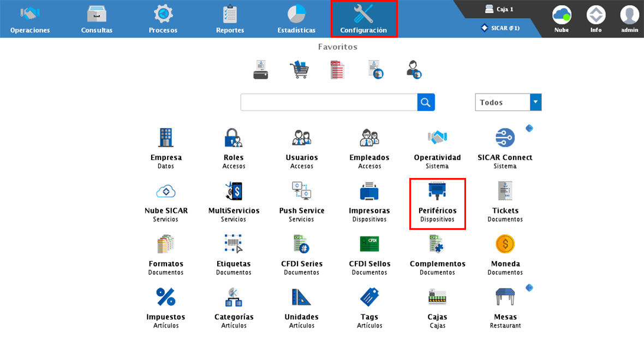644x362 pixels.
Task: Click the configuration search text field
Action: coord(329,102)
